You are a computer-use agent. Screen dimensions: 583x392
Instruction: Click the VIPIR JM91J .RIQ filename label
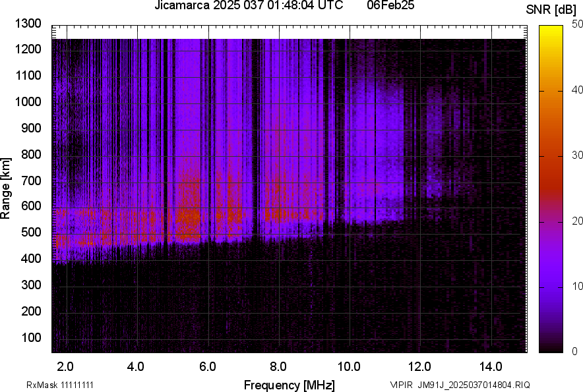pos(460,385)
